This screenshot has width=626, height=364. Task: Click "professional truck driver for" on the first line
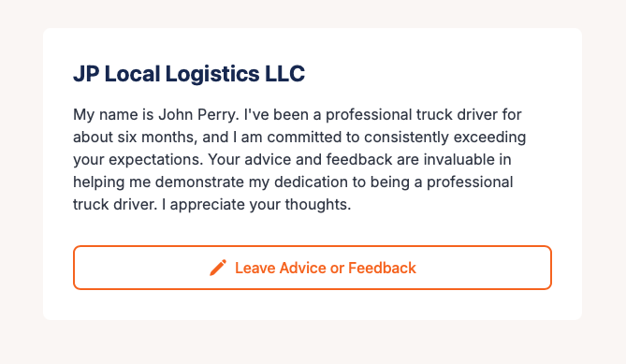423,115
